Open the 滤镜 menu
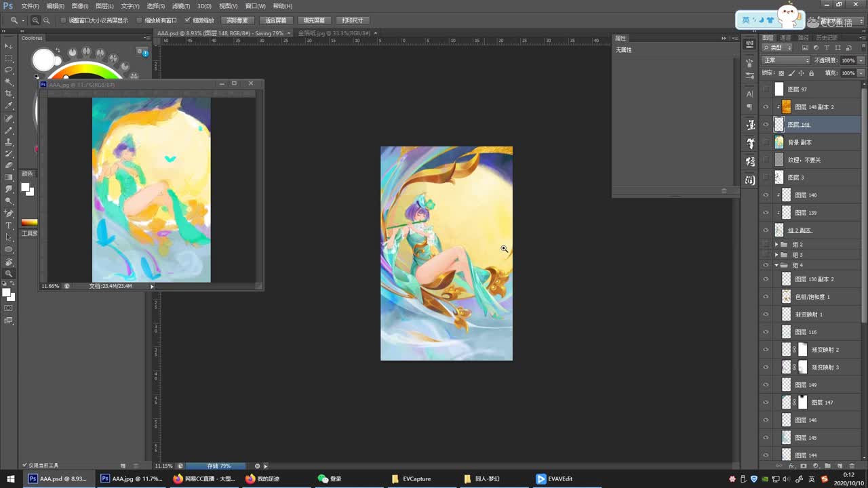868x488 pixels. pos(181,6)
